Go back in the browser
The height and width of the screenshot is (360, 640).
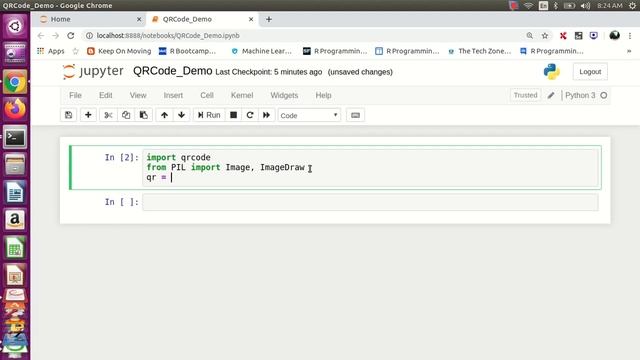tap(40, 36)
